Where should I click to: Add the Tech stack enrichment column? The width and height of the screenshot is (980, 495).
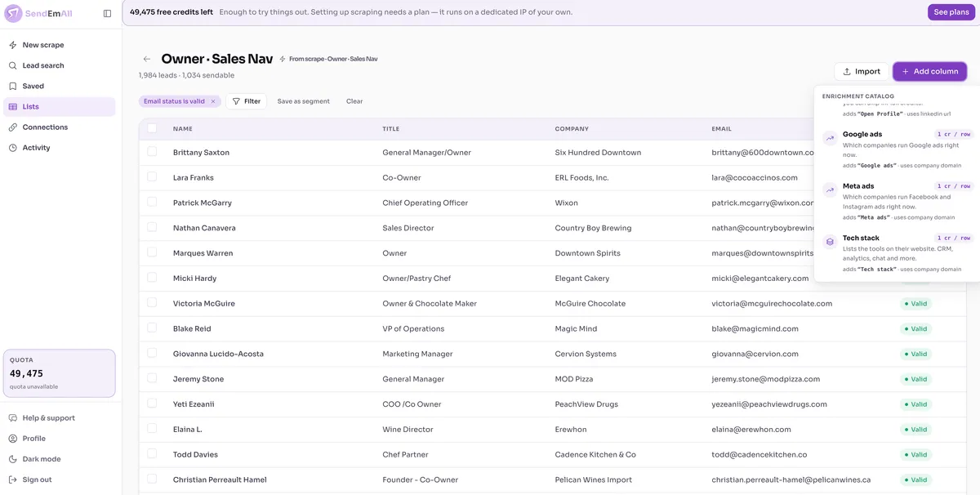coord(897,253)
